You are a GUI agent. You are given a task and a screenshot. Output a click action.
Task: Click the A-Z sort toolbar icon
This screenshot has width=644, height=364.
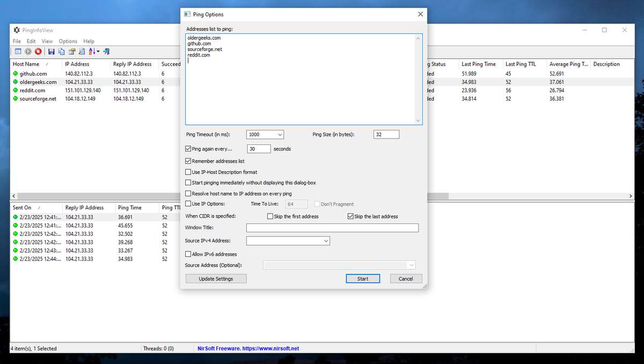[92, 52]
